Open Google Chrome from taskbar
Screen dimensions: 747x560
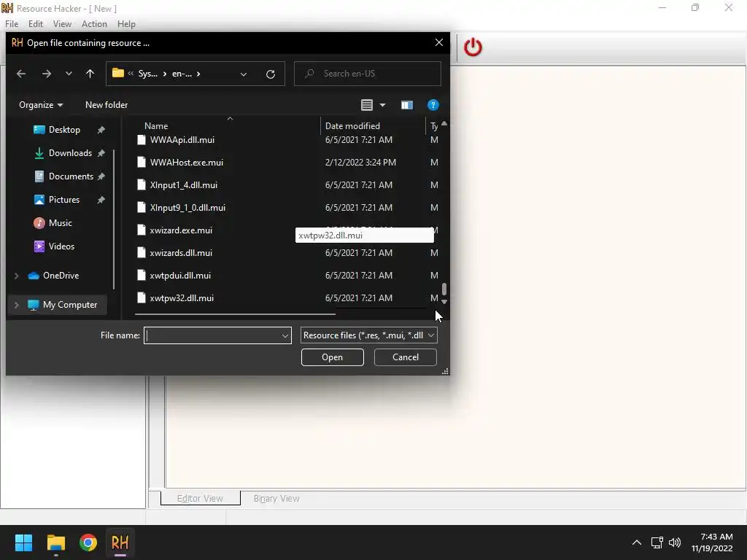pyautogui.click(x=88, y=542)
